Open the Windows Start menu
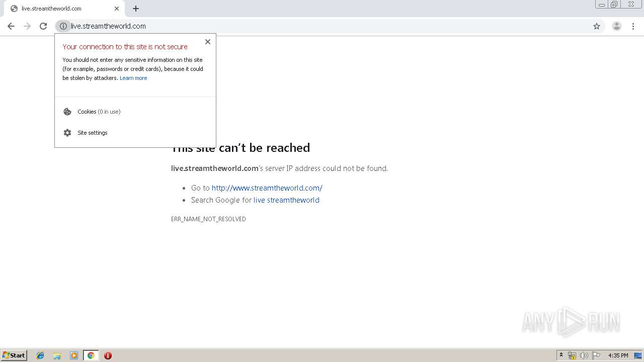 14,355
